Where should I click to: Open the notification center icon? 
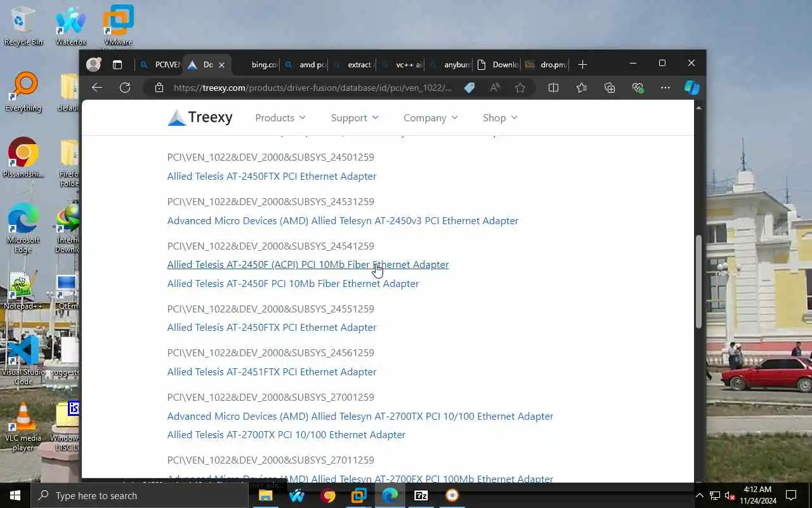point(791,495)
